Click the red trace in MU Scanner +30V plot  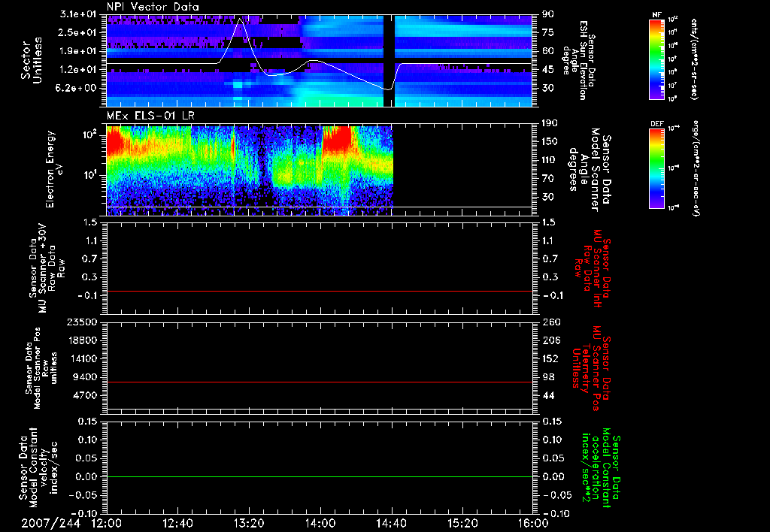click(x=320, y=291)
